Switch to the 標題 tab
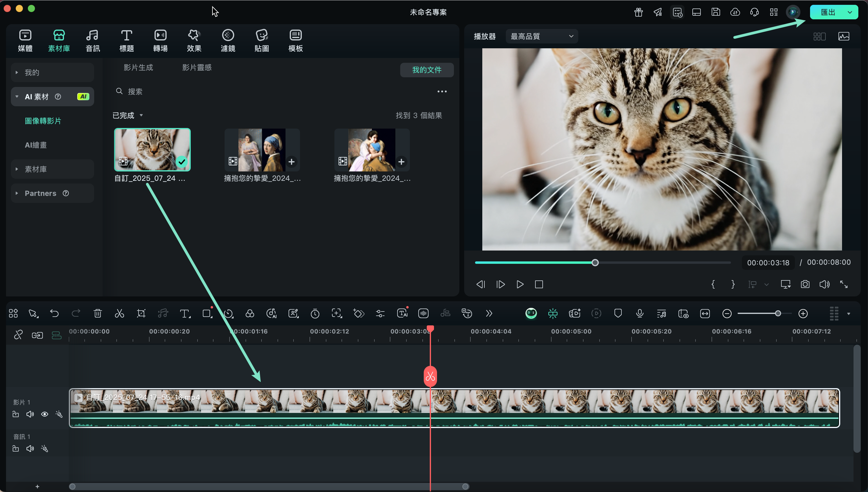Image resolution: width=868 pixels, height=492 pixels. [126, 40]
